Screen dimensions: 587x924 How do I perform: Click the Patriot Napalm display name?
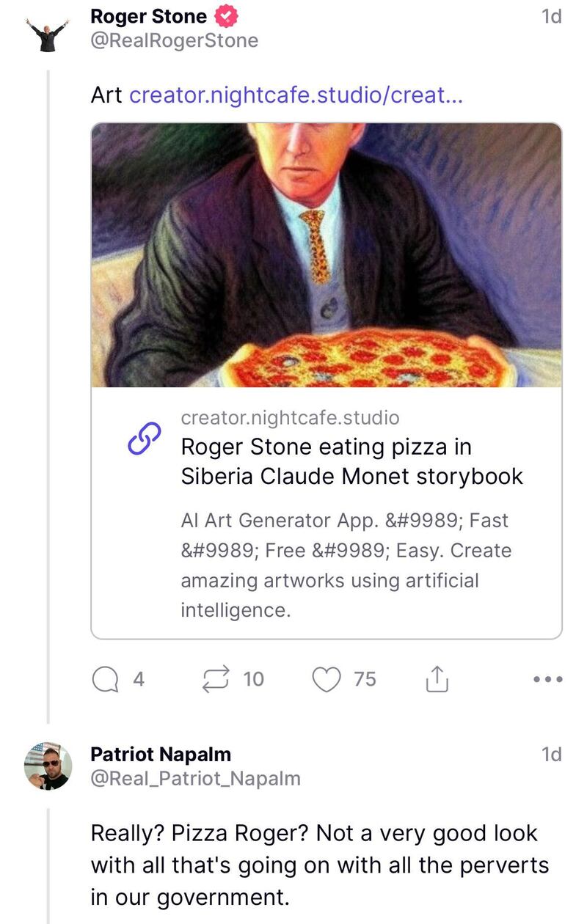click(x=160, y=754)
